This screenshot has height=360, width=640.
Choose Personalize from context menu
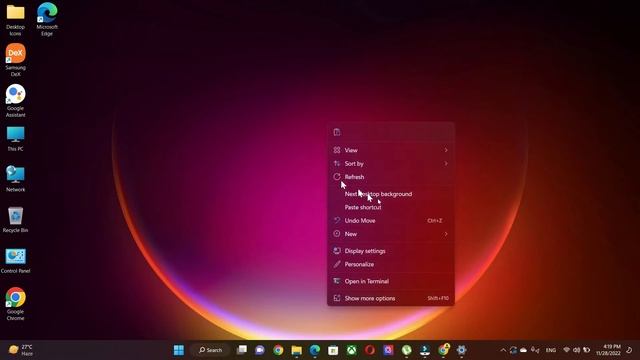(391, 264)
